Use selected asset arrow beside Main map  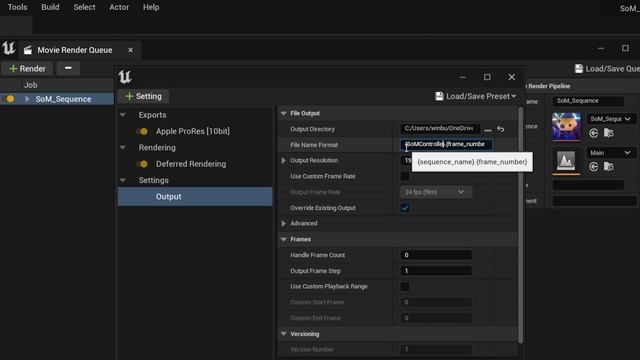[594, 167]
